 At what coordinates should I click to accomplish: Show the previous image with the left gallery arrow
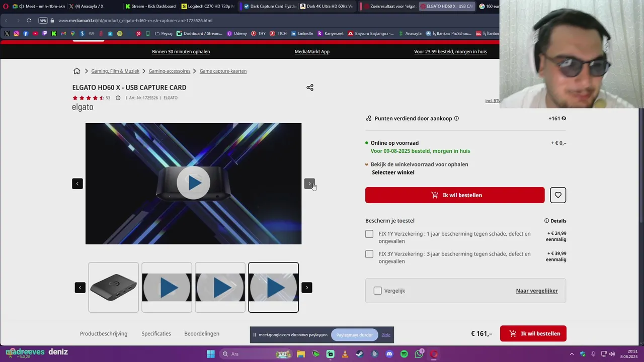77,184
